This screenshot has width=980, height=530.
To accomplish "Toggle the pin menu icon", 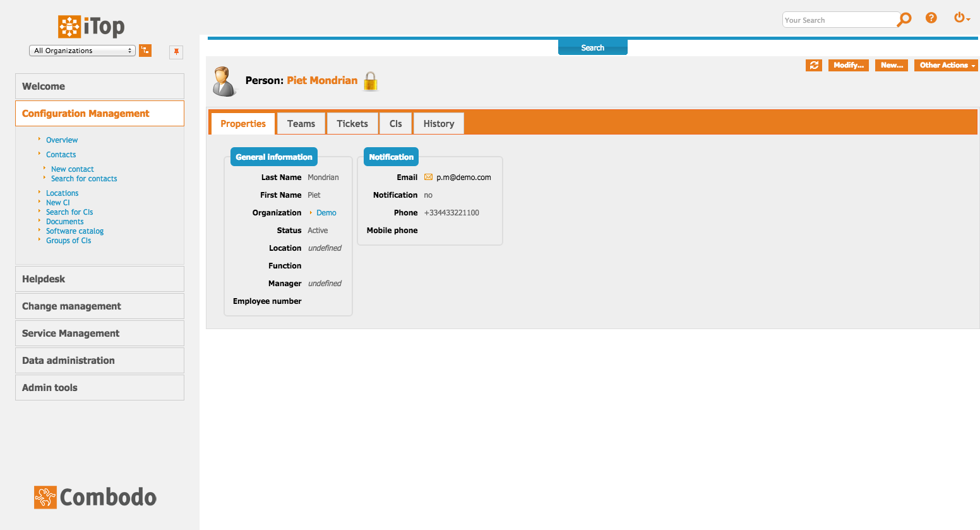I will pyautogui.click(x=176, y=52).
